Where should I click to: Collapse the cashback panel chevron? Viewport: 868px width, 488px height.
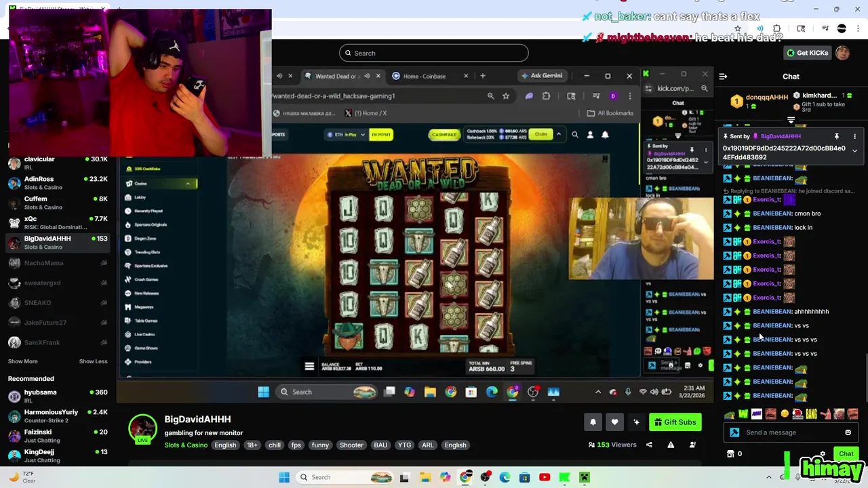click(559, 134)
